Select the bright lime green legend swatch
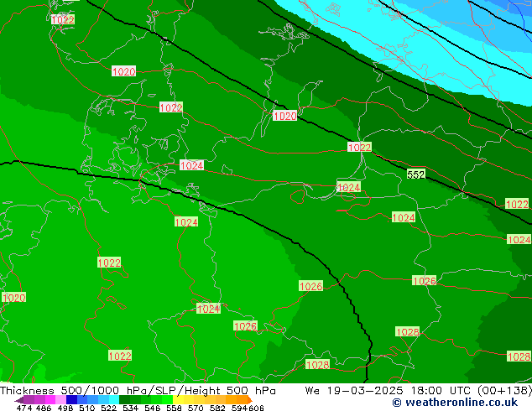This screenshot has height=411, width=532. click(x=168, y=399)
